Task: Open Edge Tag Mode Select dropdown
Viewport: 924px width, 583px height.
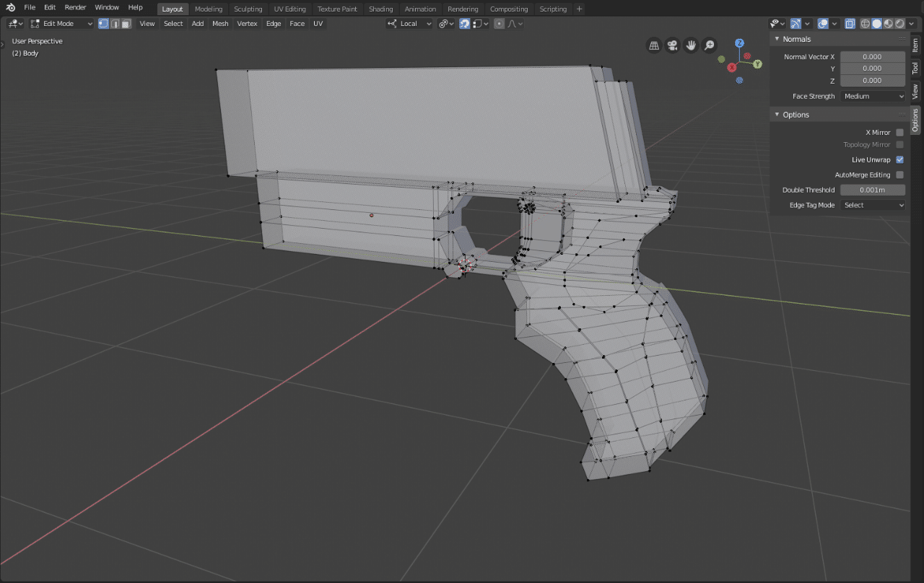Action: tap(873, 205)
